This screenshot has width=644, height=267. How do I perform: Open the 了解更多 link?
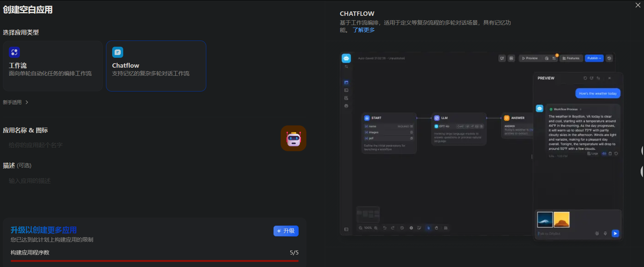coord(364,30)
